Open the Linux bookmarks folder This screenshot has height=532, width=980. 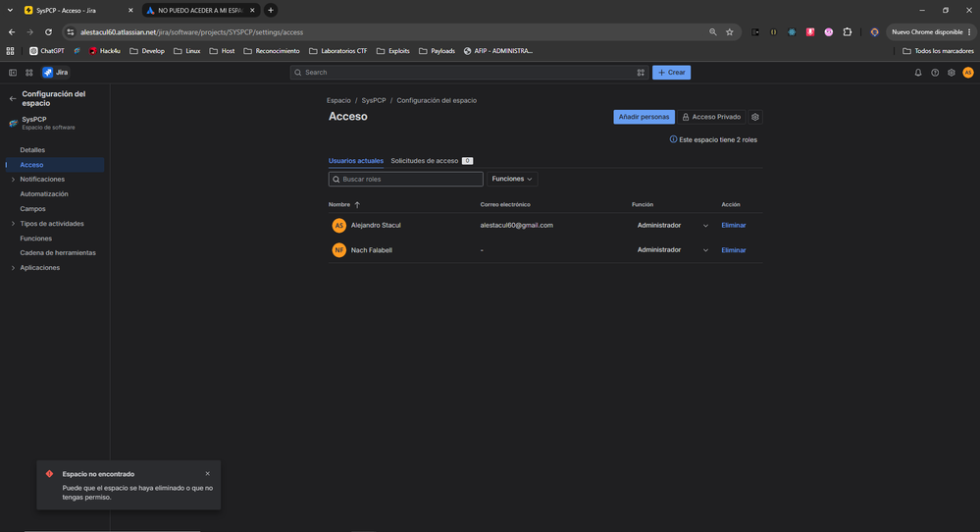click(x=186, y=51)
